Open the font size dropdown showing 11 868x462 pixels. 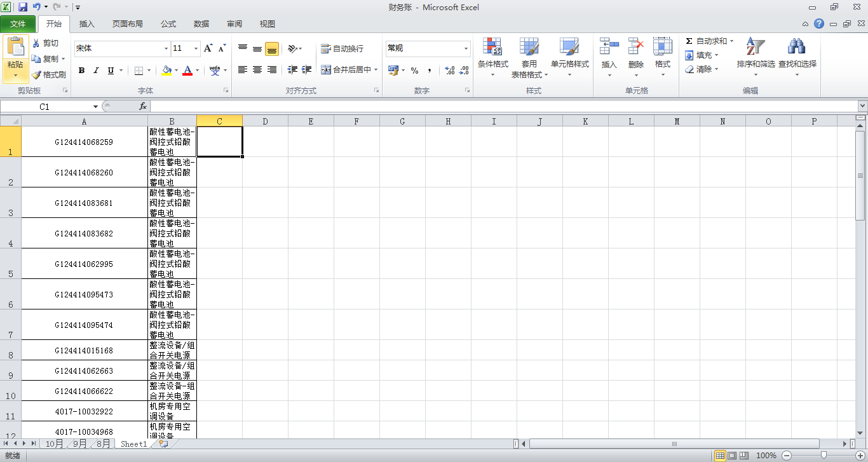[x=196, y=48]
